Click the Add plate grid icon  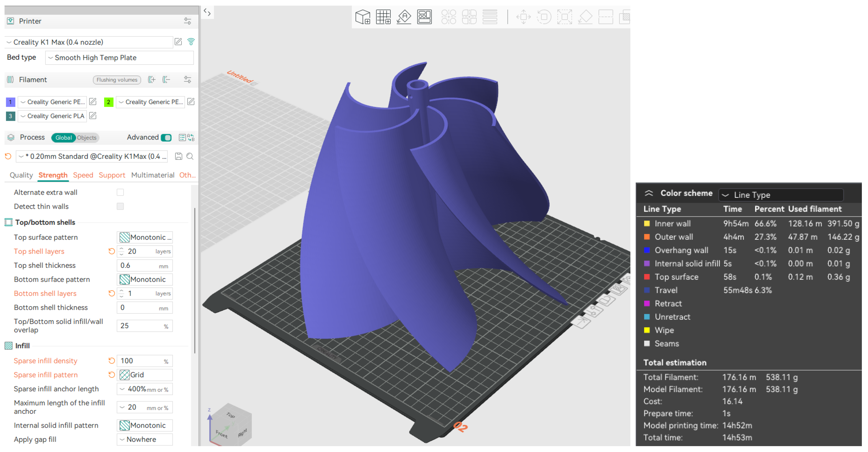pyautogui.click(x=383, y=17)
